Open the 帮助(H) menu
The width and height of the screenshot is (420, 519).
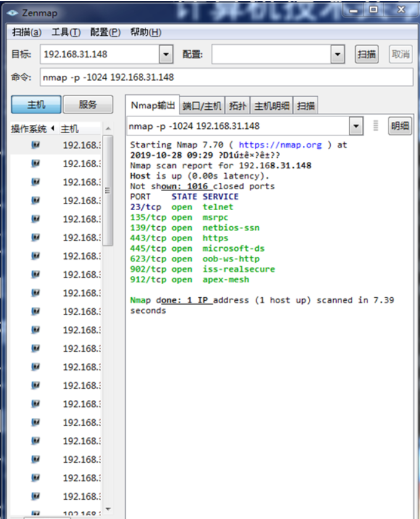coord(146,32)
